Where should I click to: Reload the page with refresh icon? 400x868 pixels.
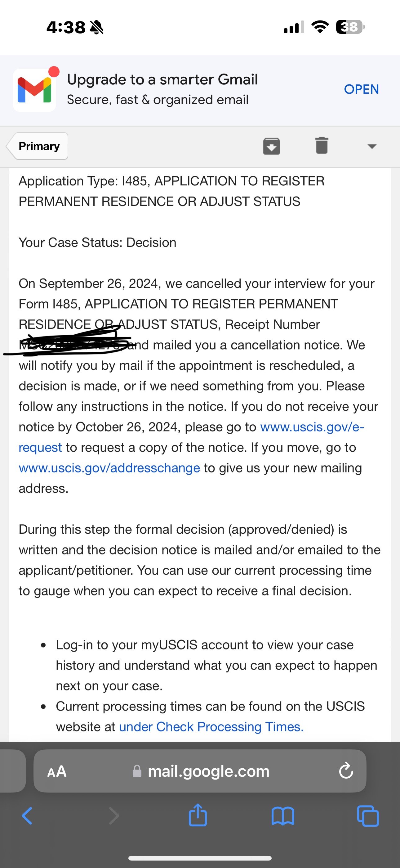(x=346, y=771)
